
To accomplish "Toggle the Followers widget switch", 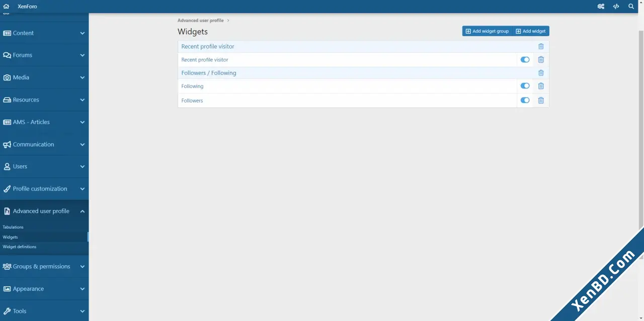I will click(525, 100).
